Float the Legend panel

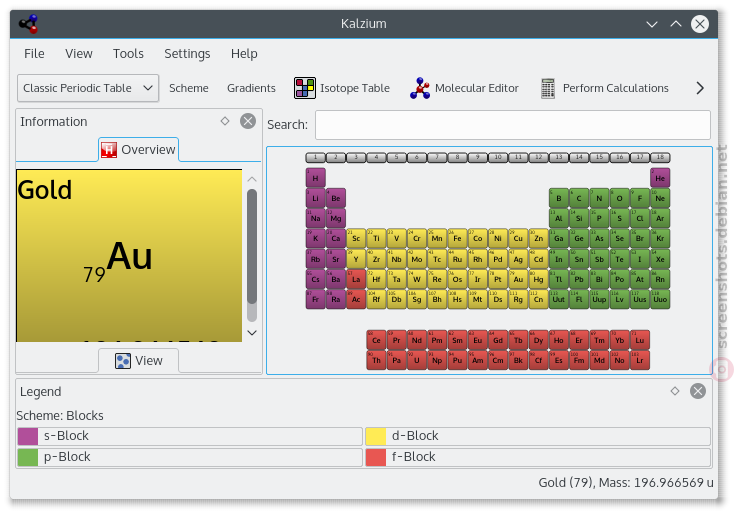tap(675, 391)
